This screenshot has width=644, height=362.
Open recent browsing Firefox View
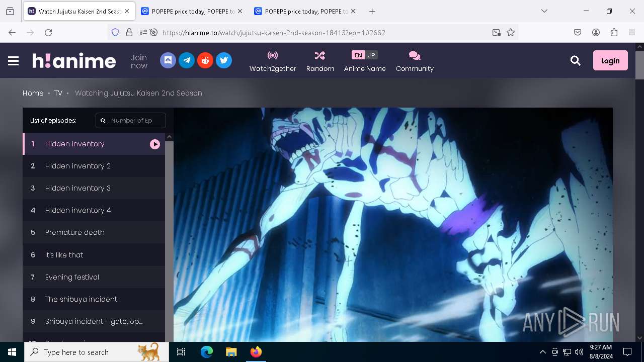10,11
